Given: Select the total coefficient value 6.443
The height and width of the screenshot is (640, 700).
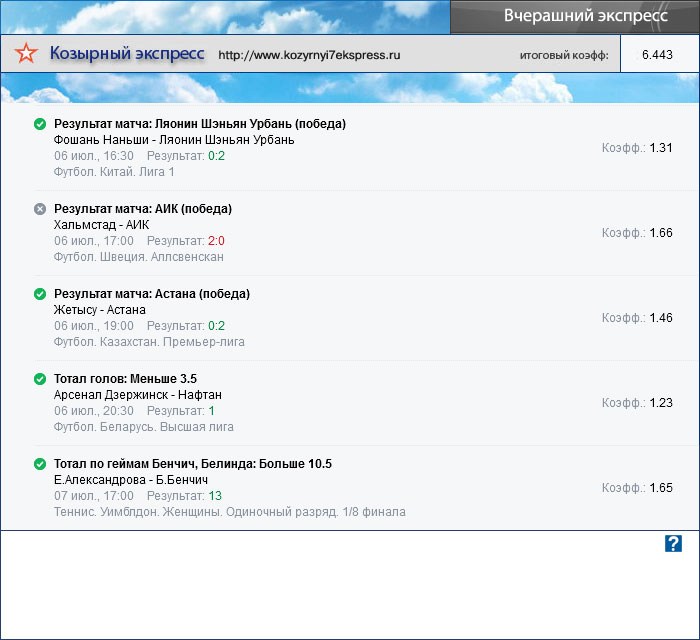Looking at the screenshot, I should click(657, 54).
